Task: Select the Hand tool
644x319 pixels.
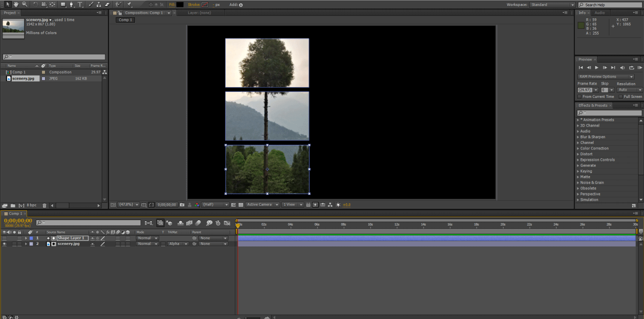Action: (15, 4)
